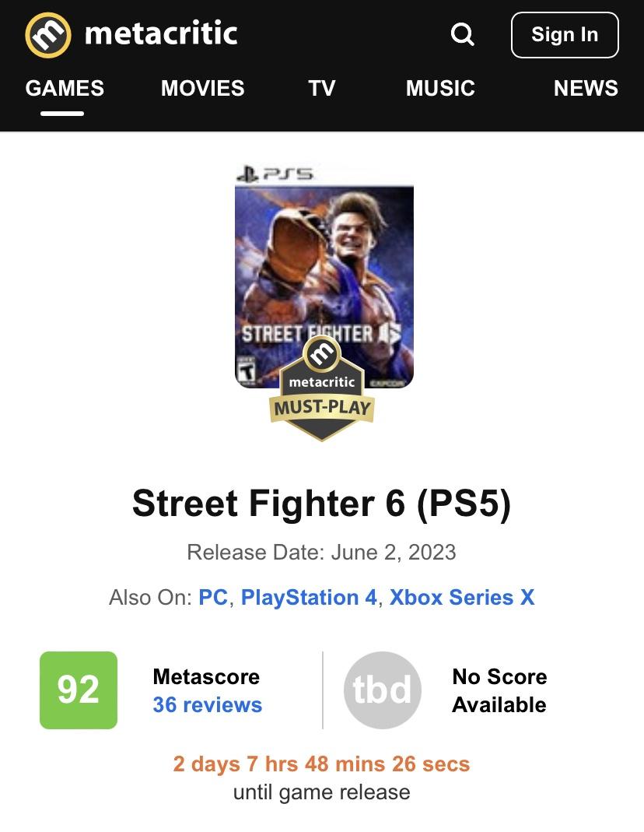Open the Xbox Series X link
This screenshot has height=832, width=644.
pos(462,598)
